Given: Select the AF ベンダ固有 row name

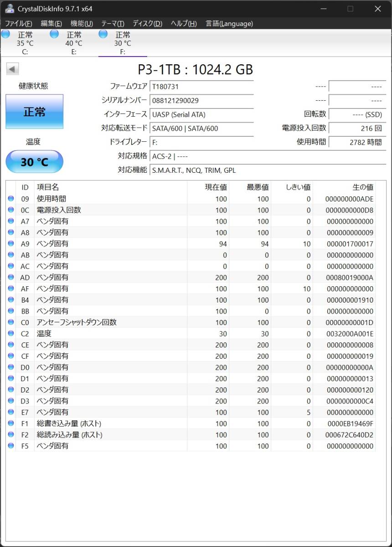Looking at the screenshot, I should 52,289.
